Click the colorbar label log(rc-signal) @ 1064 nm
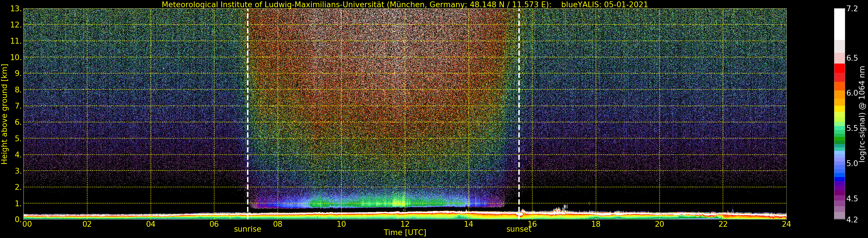Screen dimensions: 868x238 [x=862, y=114]
